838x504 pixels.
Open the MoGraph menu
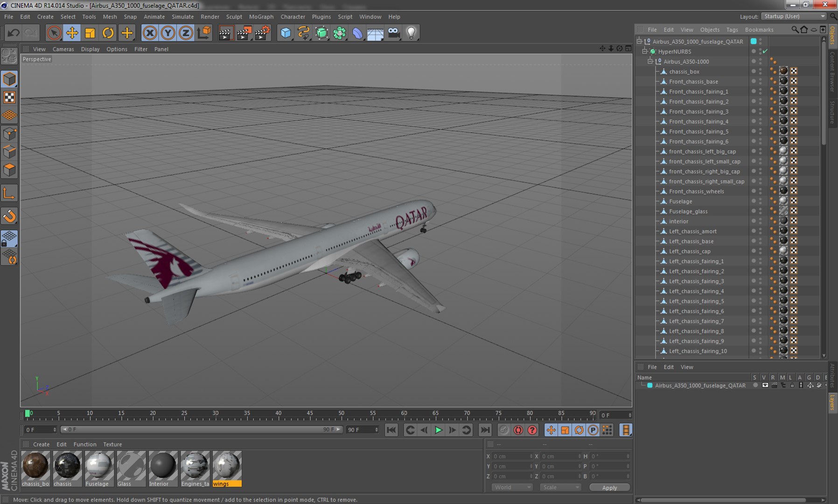(x=261, y=17)
